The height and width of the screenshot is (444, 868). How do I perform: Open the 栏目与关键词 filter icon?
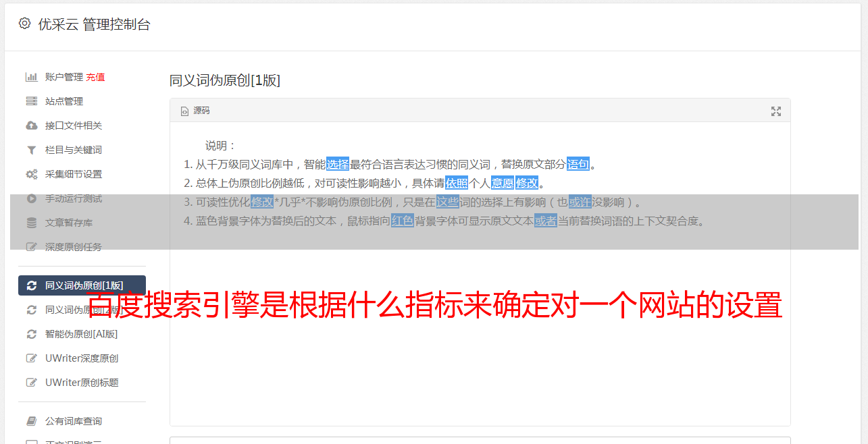[31, 150]
